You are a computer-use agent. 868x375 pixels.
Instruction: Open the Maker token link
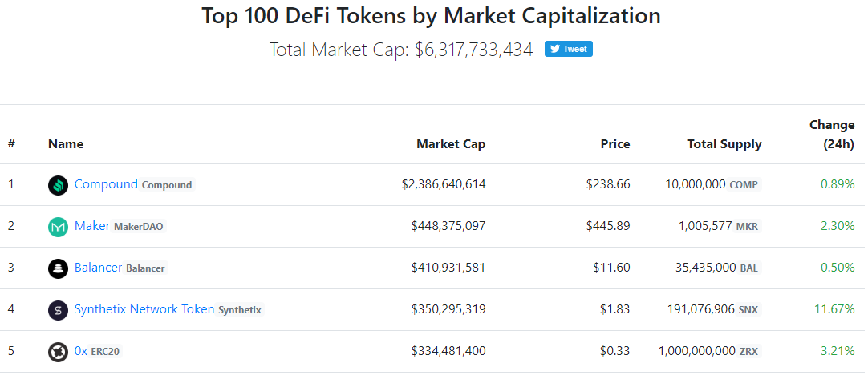click(91, 226)
